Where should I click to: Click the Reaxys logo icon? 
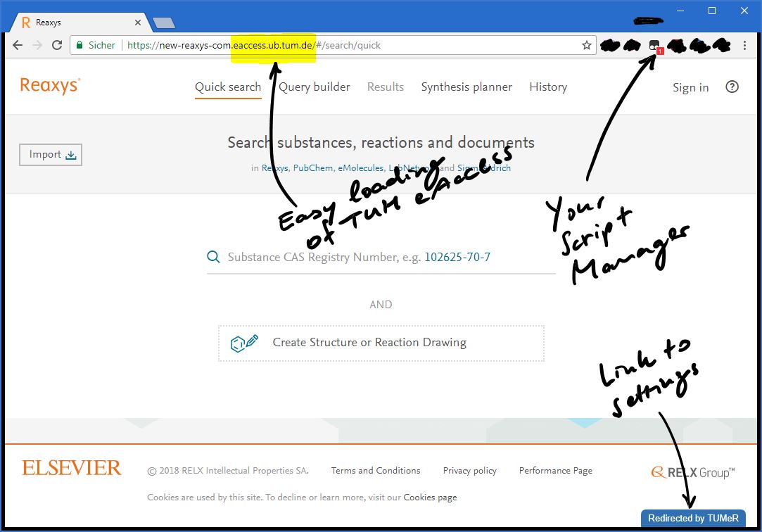click(x=49, y=84)
